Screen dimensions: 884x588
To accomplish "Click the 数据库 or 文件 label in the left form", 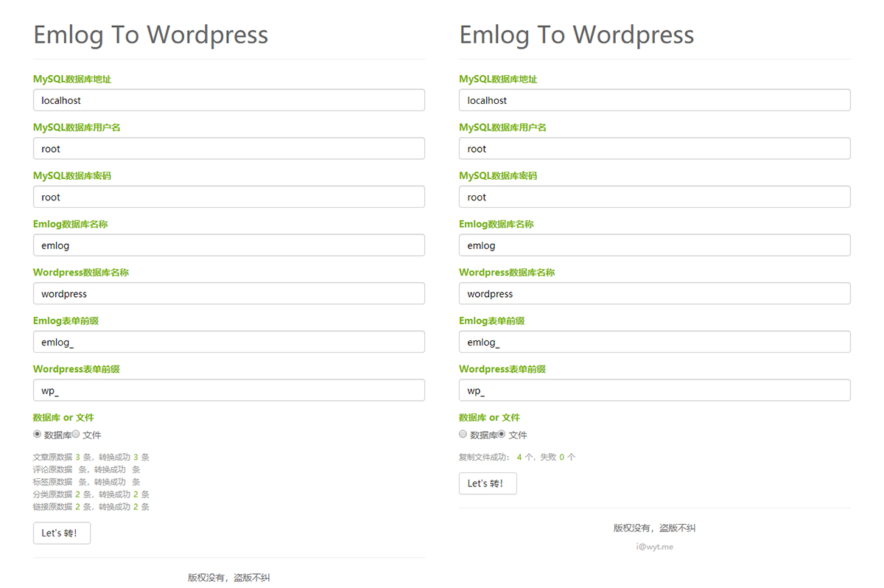I will pyautogui.click(x=64, y=418).
